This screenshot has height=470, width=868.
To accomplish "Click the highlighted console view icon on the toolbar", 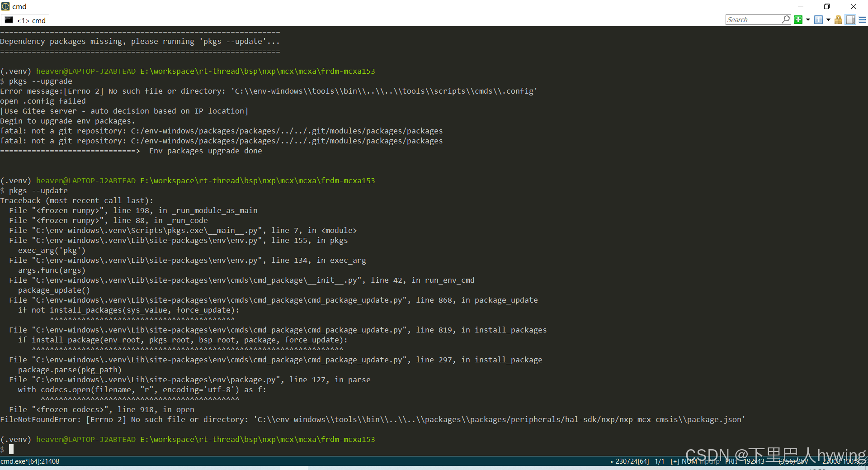I will tap(851, 19).
